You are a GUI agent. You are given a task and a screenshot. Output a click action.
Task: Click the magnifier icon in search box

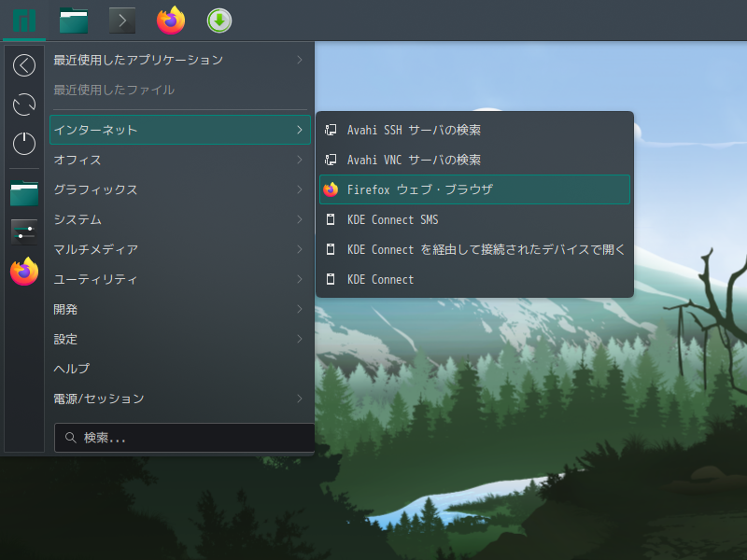pyautogui.click(x=71, y=438)
